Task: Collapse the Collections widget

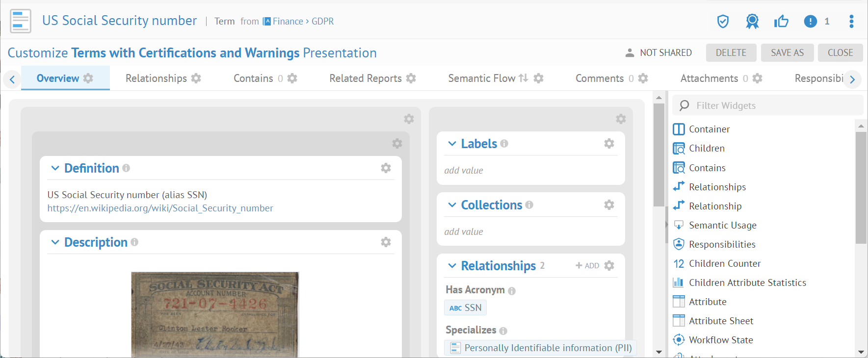Action: [452, 205]
